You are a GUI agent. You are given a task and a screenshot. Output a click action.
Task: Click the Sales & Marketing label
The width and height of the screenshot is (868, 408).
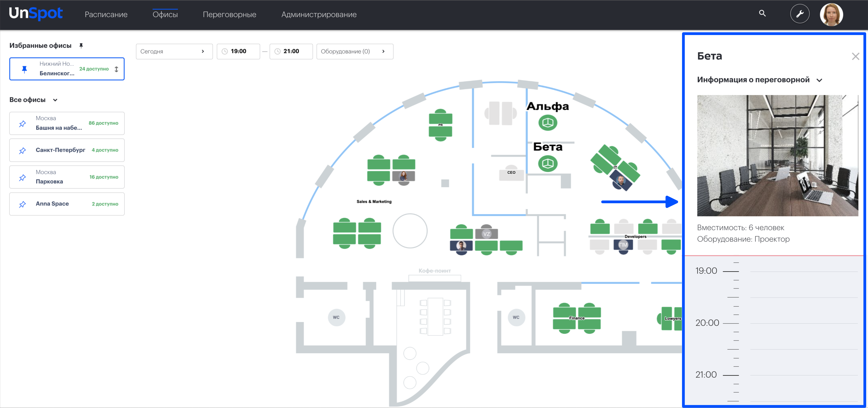[x=374, y=202]
